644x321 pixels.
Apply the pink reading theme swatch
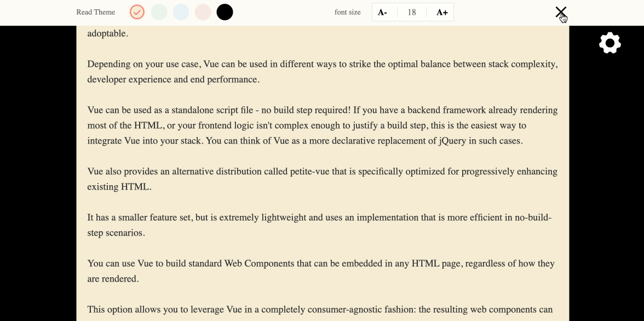click(x=203, y=12)
